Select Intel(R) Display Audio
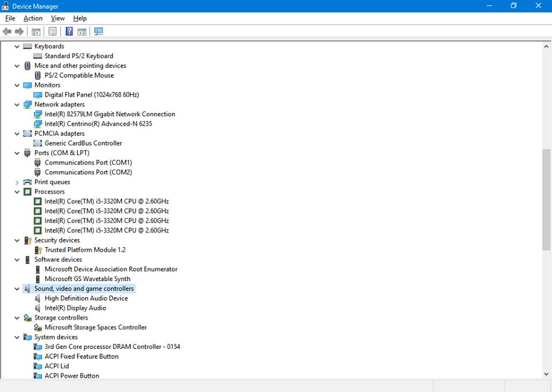 (75, 308)
